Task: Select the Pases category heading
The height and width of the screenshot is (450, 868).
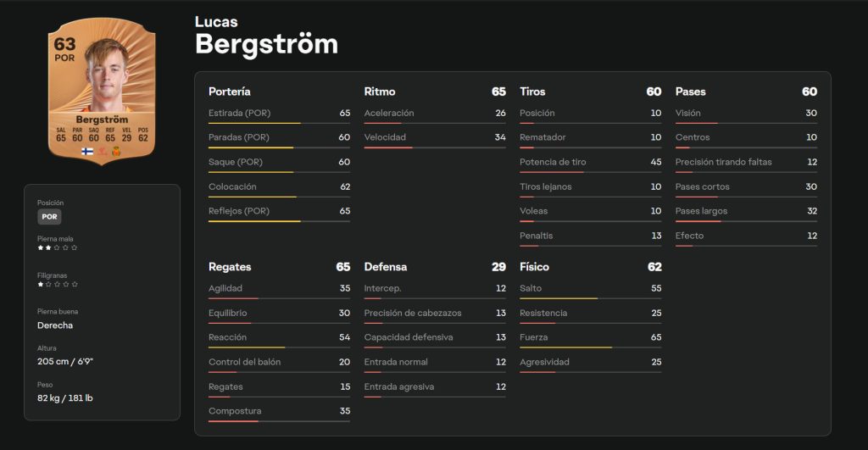Action: click(x=690, y=92)
